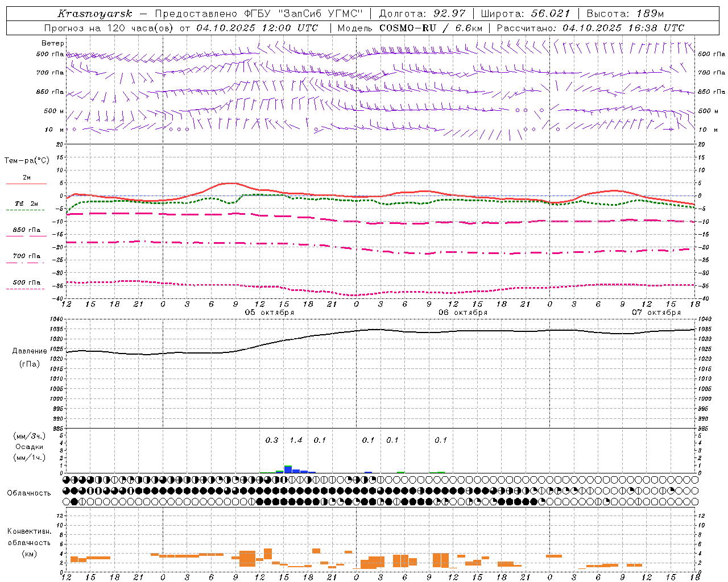Click the 'Широта: 56.021' header field

[x=525, y=14]
